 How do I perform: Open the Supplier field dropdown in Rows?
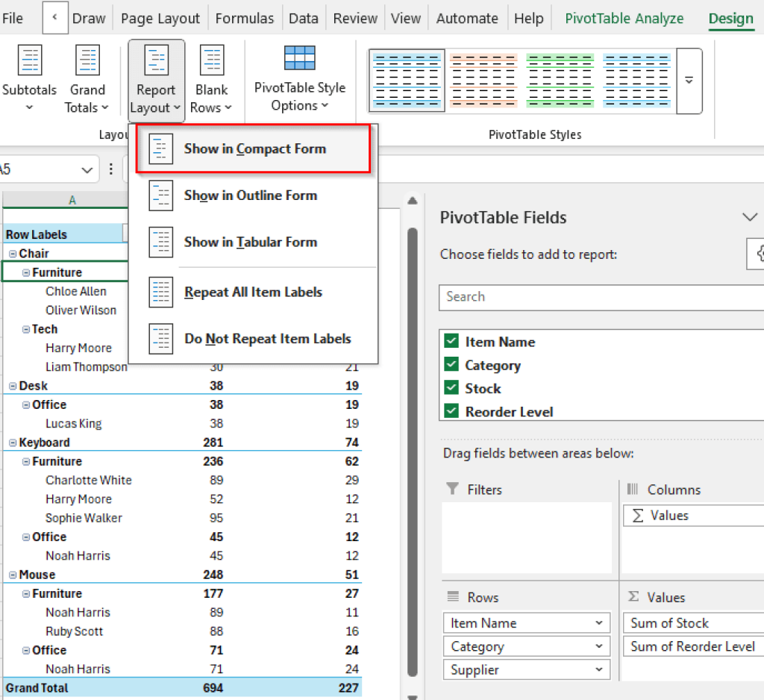click(600, 669)
